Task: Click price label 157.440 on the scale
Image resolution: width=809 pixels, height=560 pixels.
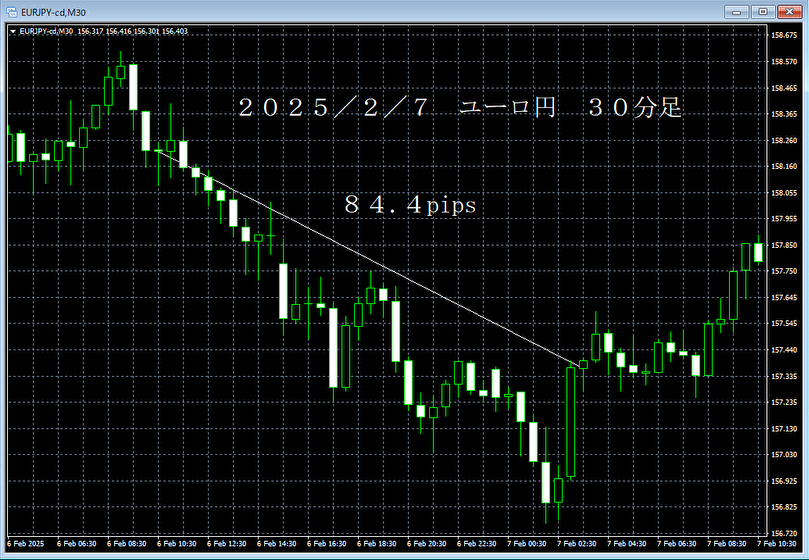Action: pos(784,350)
